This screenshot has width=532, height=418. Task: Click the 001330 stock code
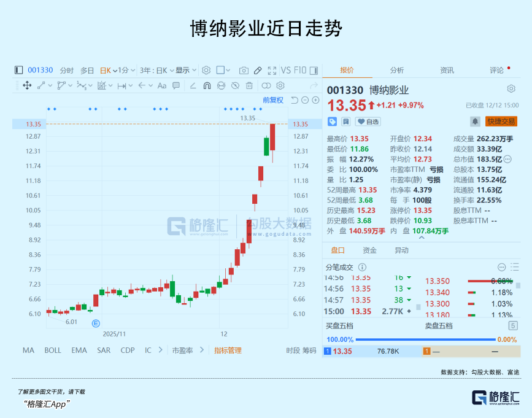pyautogui.click(x=40, y=70)
